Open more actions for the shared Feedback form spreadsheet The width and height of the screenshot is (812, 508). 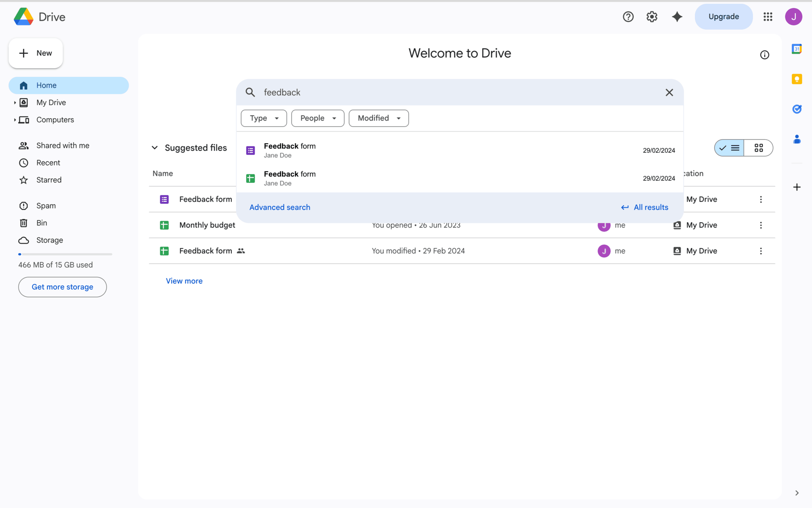click(760, 251)
